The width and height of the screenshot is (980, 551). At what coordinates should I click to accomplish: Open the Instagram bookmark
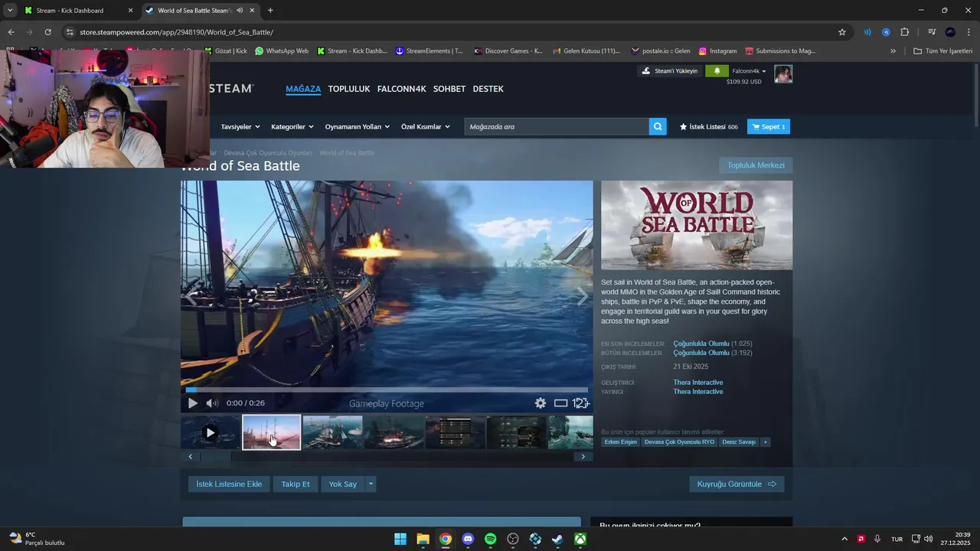717,51
